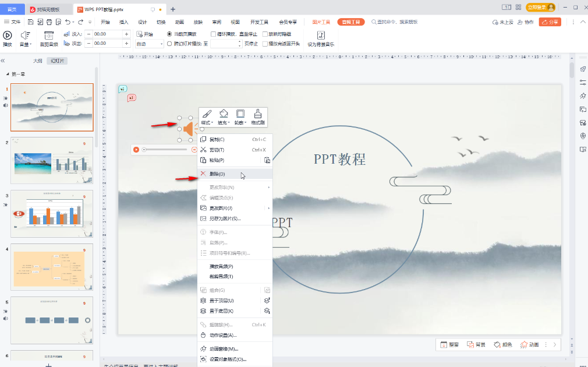Open the 音量 (Volume) control icon

point(26,36)
